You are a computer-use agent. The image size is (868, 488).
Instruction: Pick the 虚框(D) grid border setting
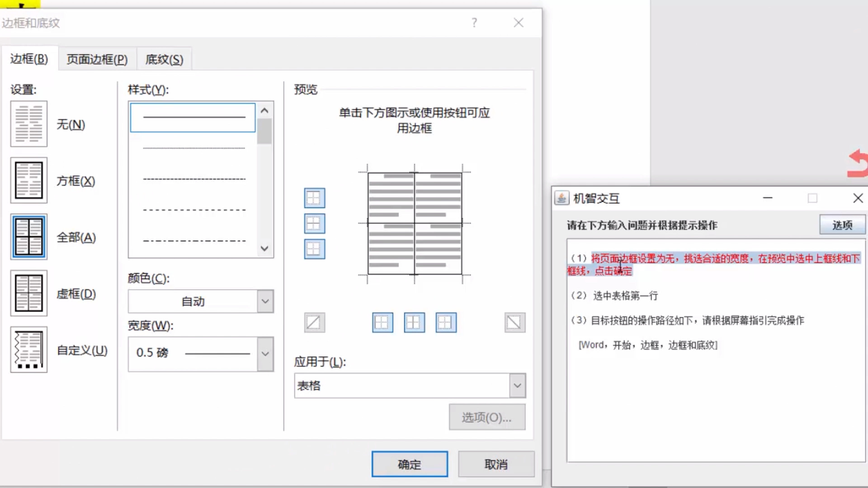pos(29,293)
